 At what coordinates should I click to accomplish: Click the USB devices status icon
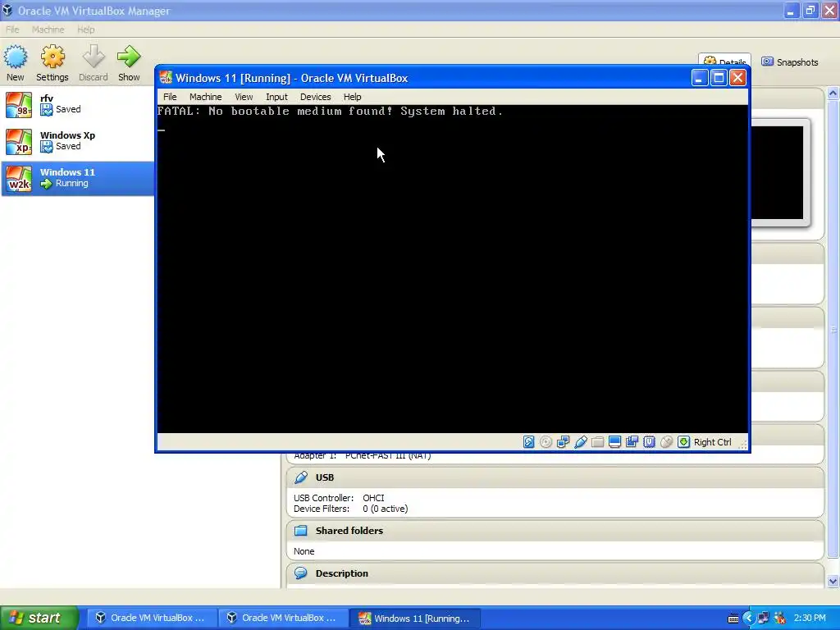pos(580,442)
